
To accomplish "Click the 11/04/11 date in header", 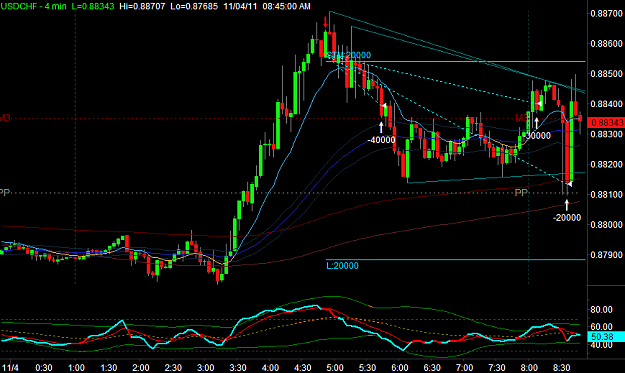I will (x=240, y=6).
